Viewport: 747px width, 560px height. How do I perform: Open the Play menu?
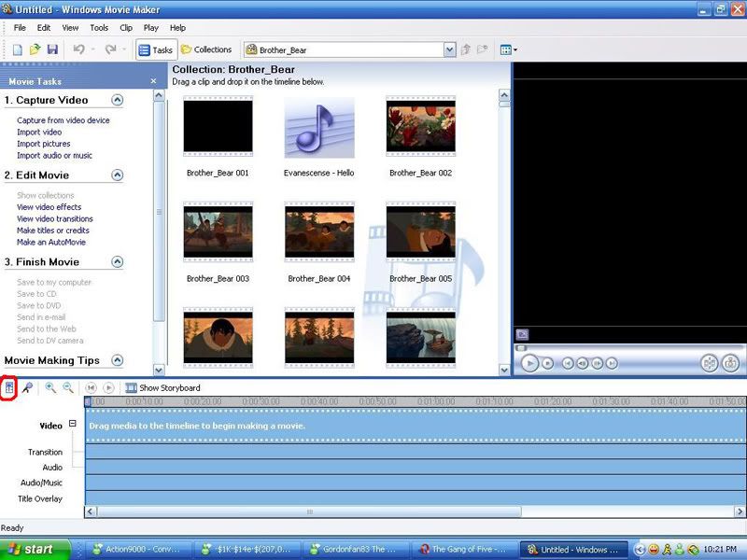coord(151,28)
